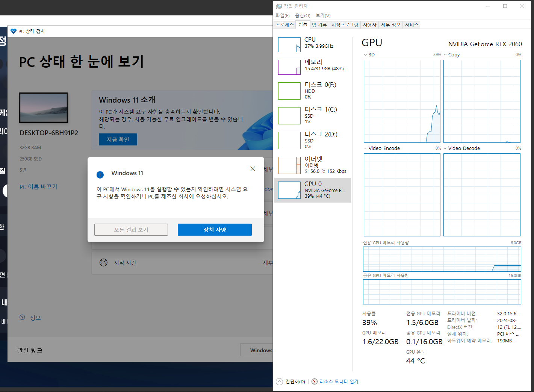Switch to the 프로세스 tab

[x=285, y=25]
